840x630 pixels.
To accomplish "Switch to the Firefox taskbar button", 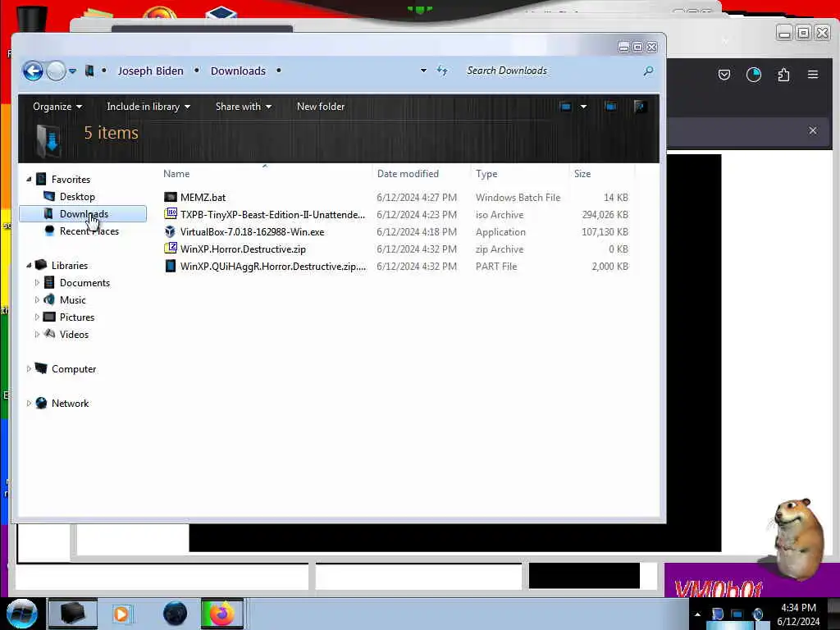I will 221,614.
